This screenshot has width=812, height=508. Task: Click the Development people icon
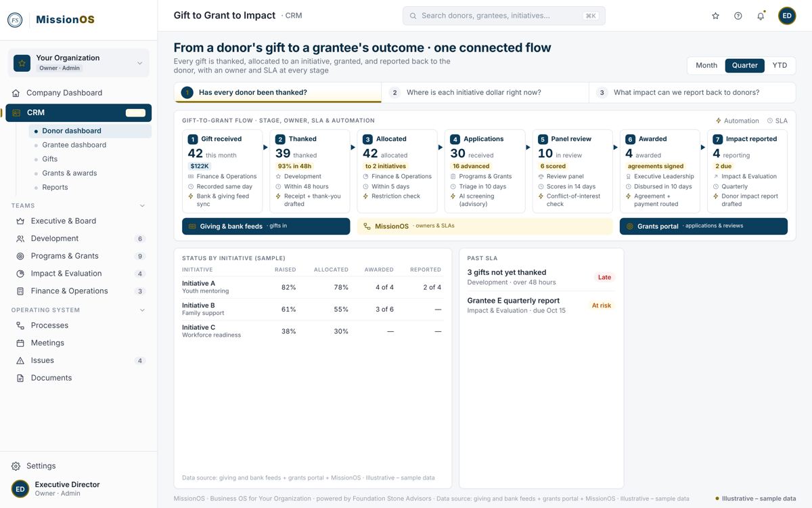(20, 238)
